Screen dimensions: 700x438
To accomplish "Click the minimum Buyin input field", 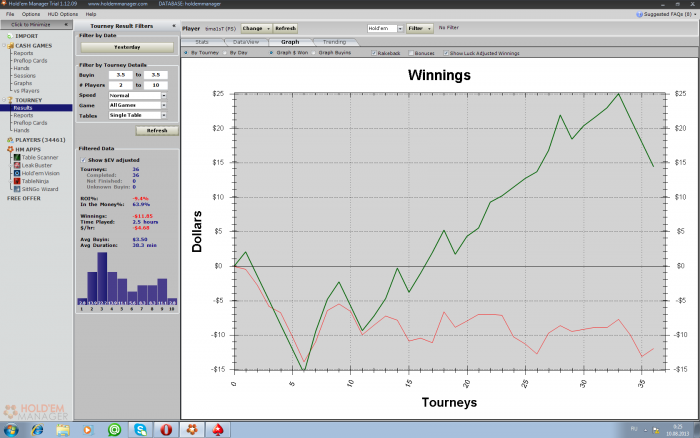I will 121,75.
